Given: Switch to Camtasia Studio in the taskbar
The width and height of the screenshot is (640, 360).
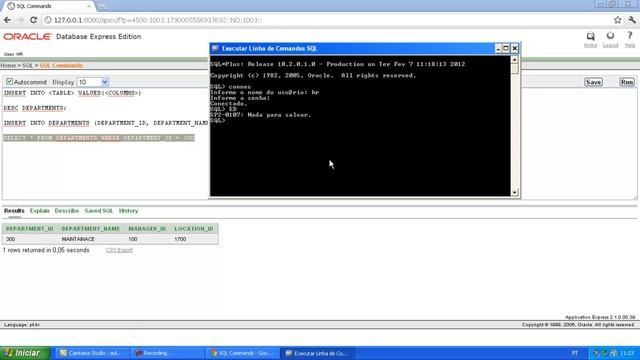Looking at the screenshot, I should 92,353.
